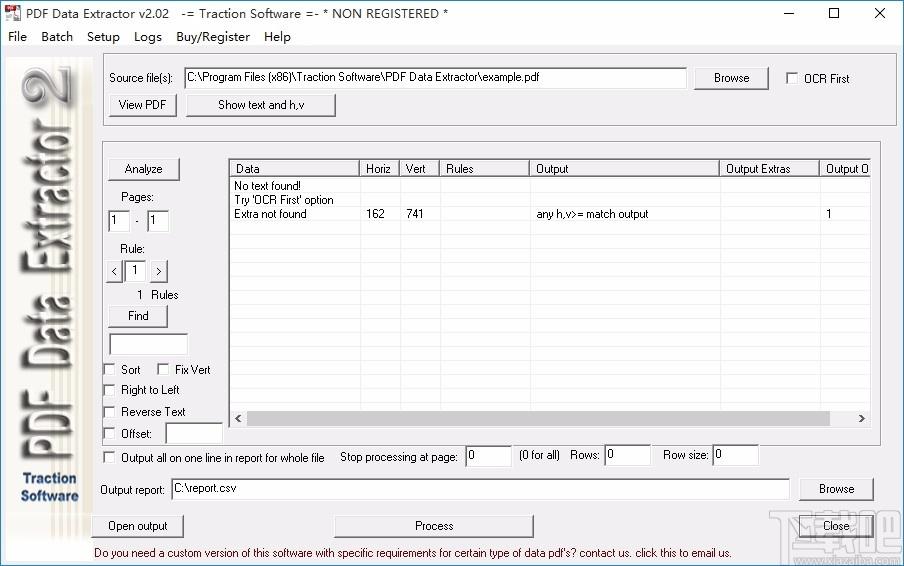Open the Batch menu
Viewport: 904px width, 566px height.
pyautogui.click(x=57, y=37)
